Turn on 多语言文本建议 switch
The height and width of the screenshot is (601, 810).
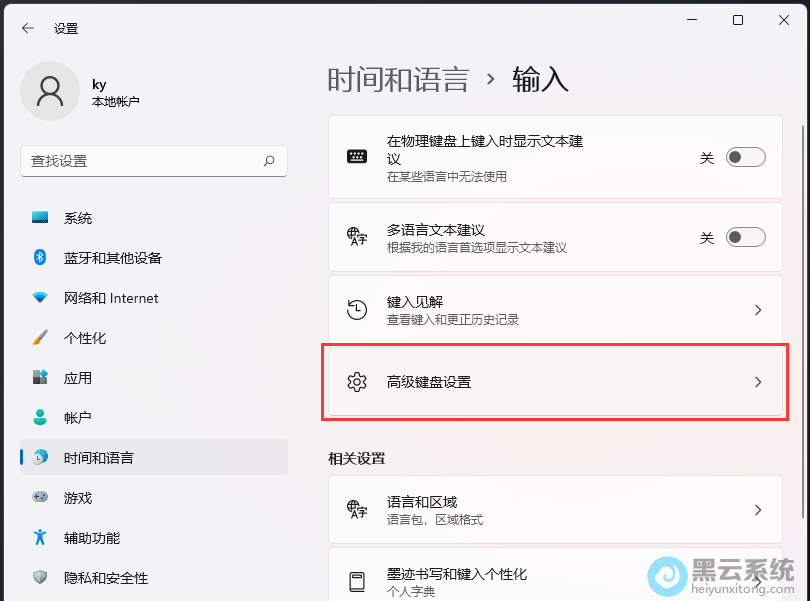tap(745, 237)
